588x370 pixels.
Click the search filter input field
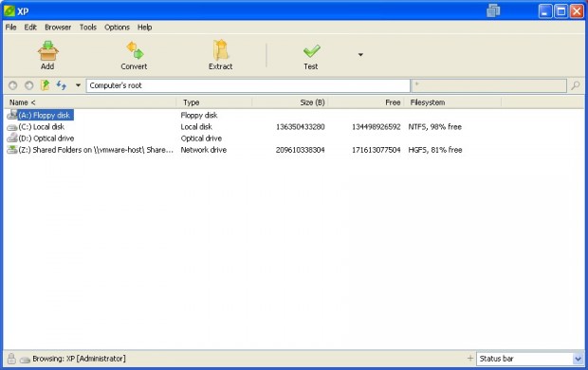tap(489, 85)
